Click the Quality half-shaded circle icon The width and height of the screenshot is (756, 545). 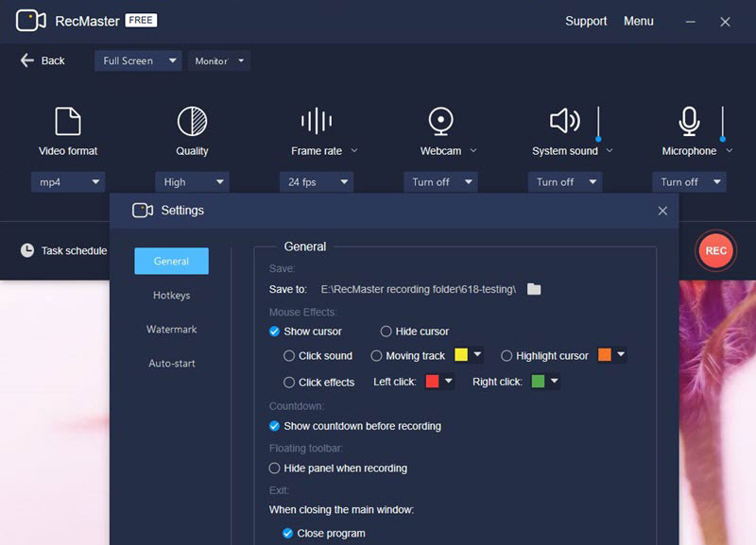tap(192, 121)
